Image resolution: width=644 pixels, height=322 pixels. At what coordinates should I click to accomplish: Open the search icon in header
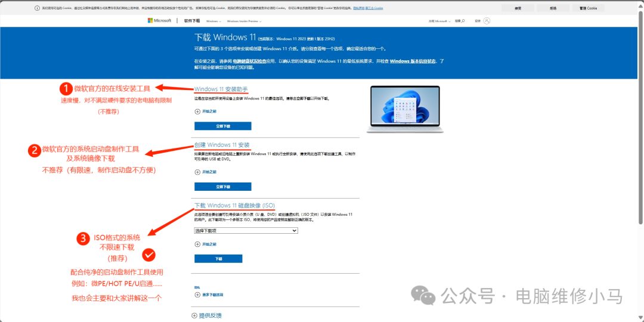click(463, 20)
